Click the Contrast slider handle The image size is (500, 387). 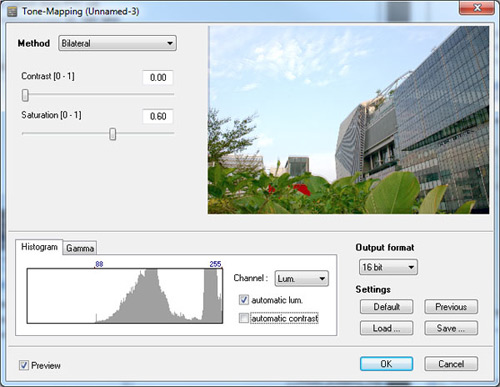25,95
